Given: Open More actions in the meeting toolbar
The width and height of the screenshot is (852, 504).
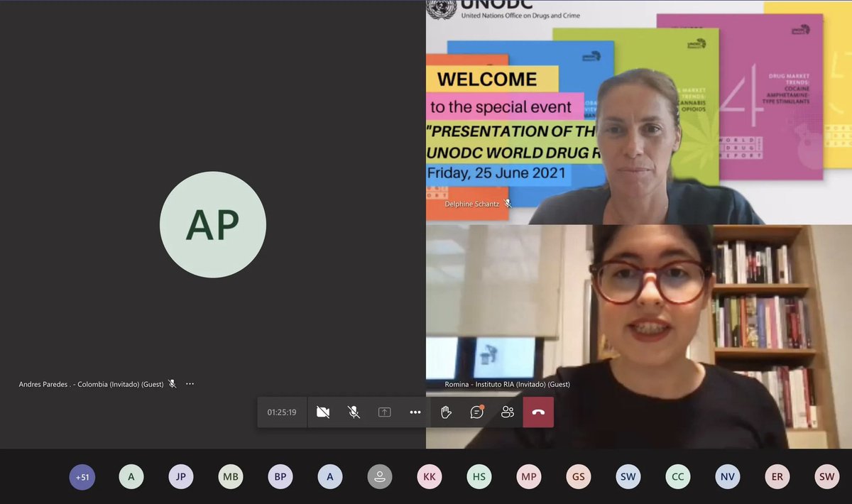Looking at the screenshot, I should tap(415, 412).
